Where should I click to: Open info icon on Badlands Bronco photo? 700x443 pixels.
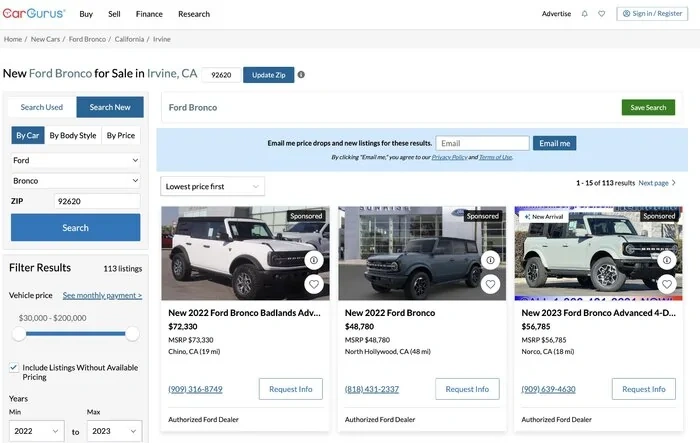314,260
